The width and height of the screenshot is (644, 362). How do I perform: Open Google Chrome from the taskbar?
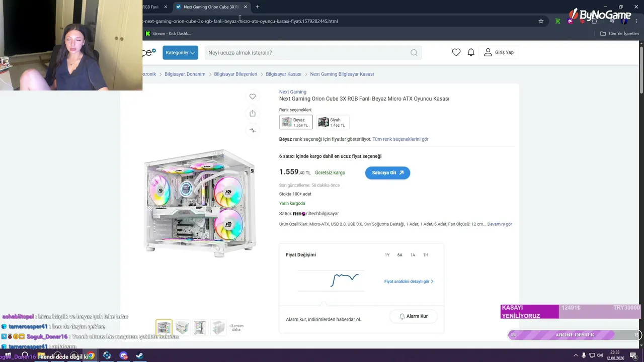pos(91,355)
